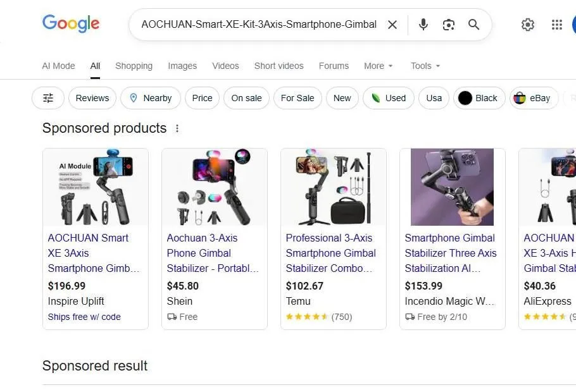Open Google Lens image search
576x392 pixels.
[x=449, y=25]
